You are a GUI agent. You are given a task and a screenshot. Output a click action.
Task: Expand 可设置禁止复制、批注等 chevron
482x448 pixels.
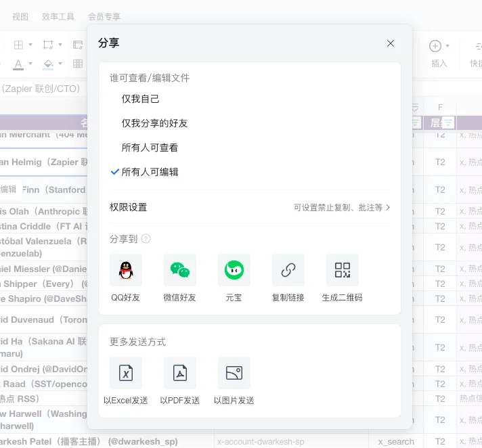388,207
